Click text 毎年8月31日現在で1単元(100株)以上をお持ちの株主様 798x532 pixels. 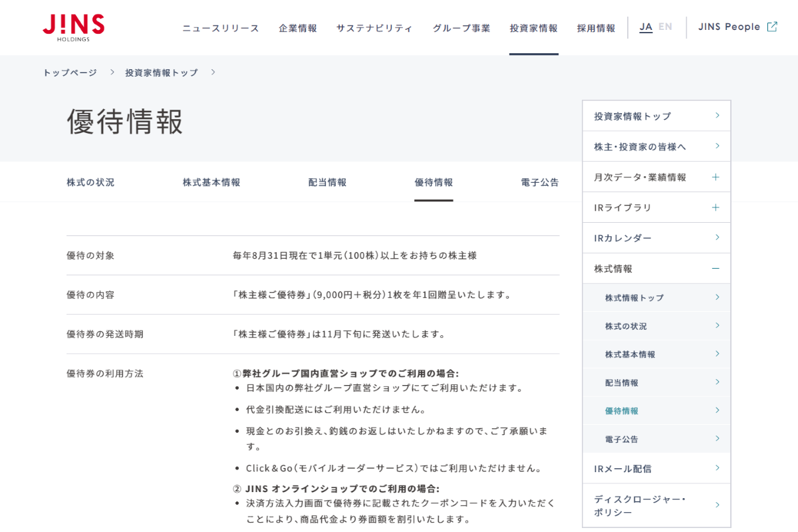point(354,255)
